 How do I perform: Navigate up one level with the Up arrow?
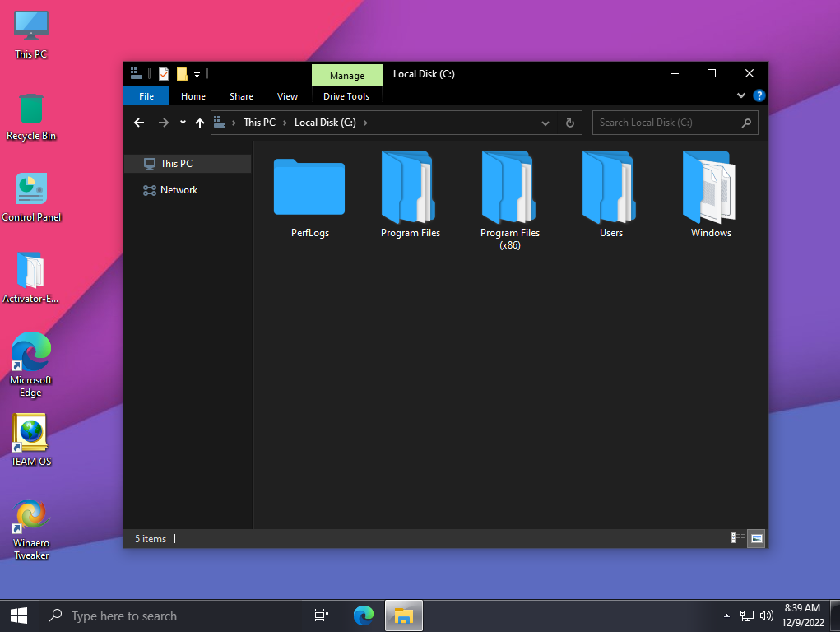[x=199, y=123]
